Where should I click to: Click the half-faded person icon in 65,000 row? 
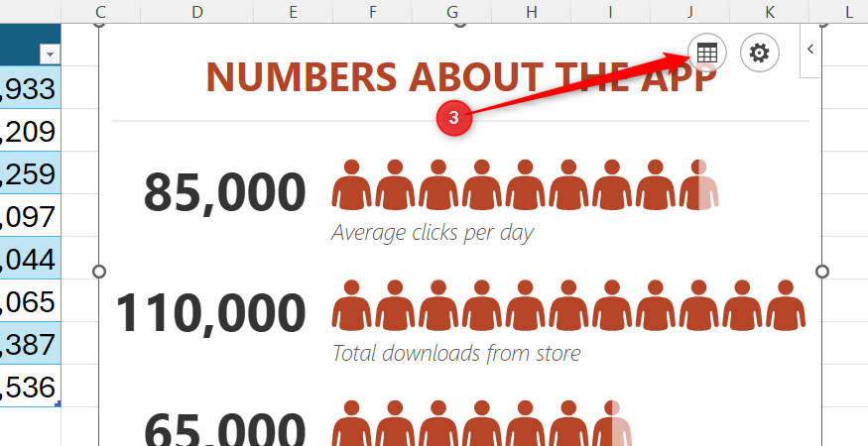(612, 423)
